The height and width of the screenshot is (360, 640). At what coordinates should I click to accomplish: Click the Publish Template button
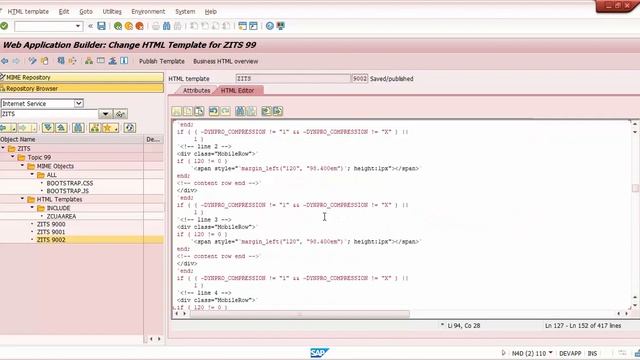(x=162, y=61)
